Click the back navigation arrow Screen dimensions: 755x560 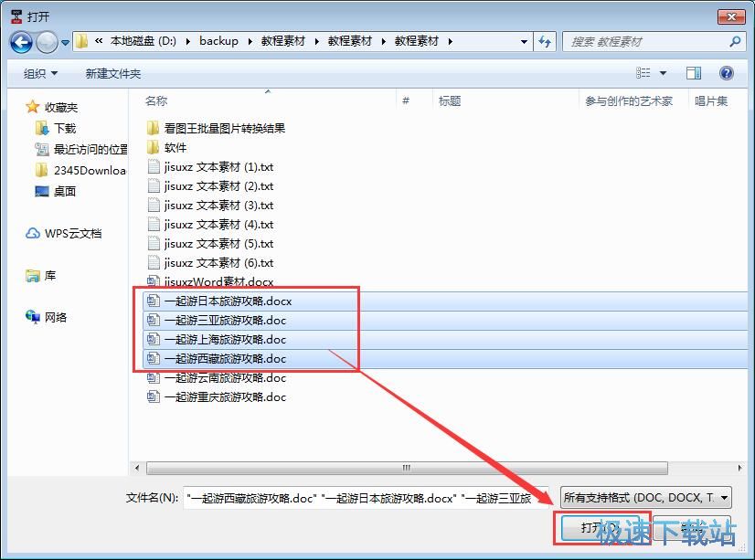click(x=20, y=41)
